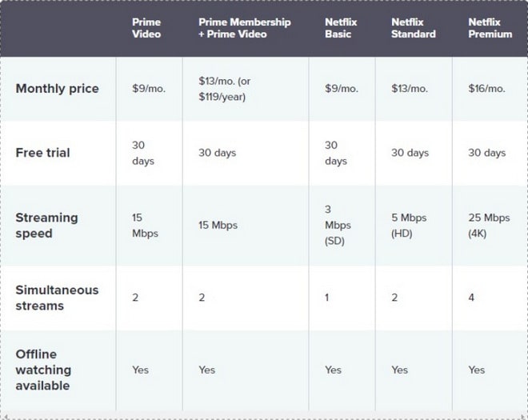Select Netflix Premium's 4 simultaneous streams cell
Viewport: 528px width, 420px height.
click(472, 297)
